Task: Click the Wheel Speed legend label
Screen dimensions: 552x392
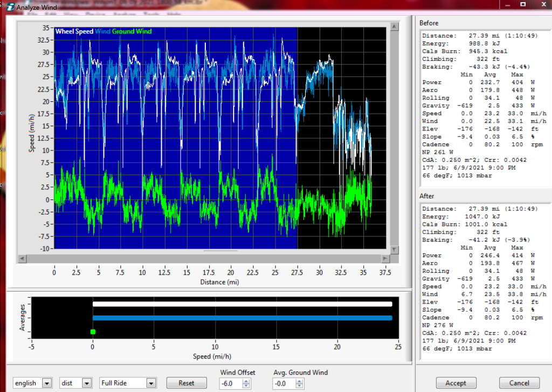Action: pyautogui.click(x=74, y=31)
